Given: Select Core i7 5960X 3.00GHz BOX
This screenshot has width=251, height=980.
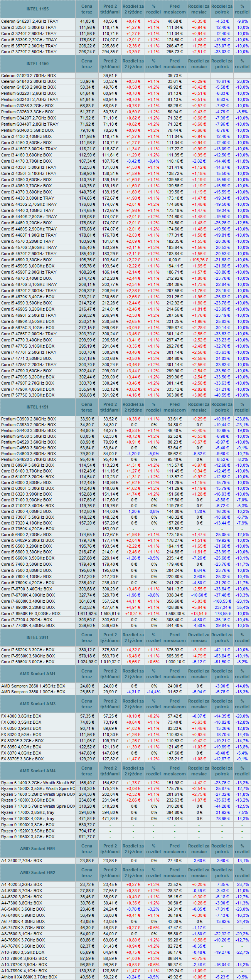Looking at the screenshot, I should click(x=27, y=662).
